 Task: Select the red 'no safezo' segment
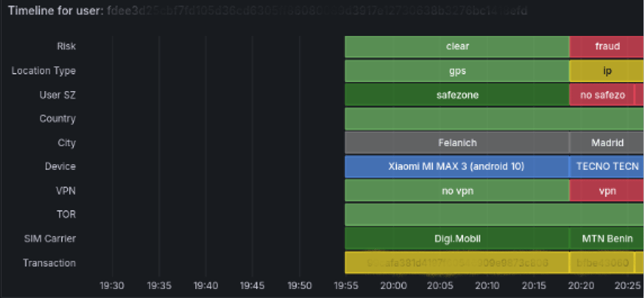tap(602, 95)
